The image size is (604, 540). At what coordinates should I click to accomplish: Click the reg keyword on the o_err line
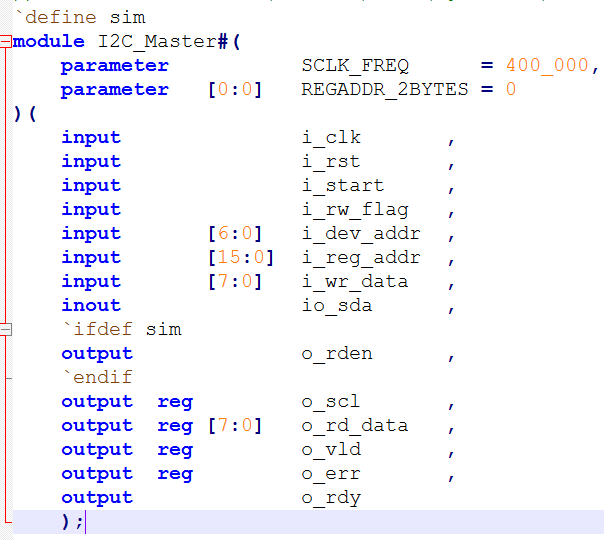(x=175, y=475)
